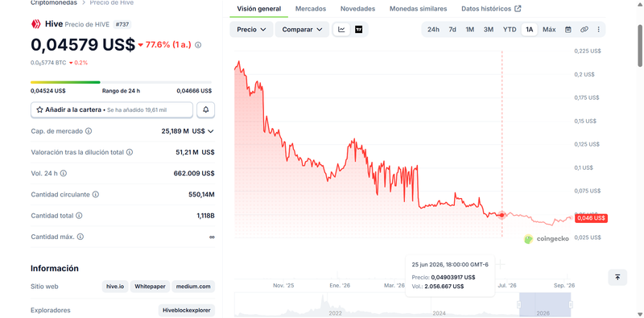Select 24h time range
The width and height of the screenshot is (644, 318).
(x=433, y=30)
